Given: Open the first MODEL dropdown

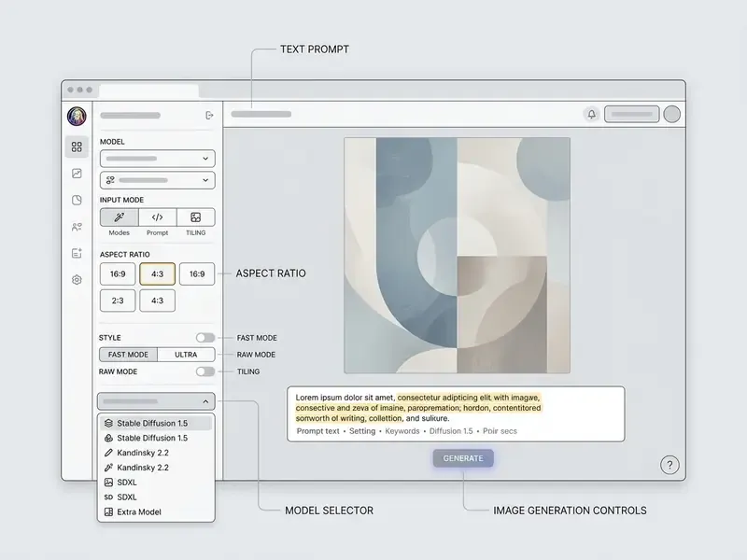Looking at the screenshot, I should (x=157, y=159).
